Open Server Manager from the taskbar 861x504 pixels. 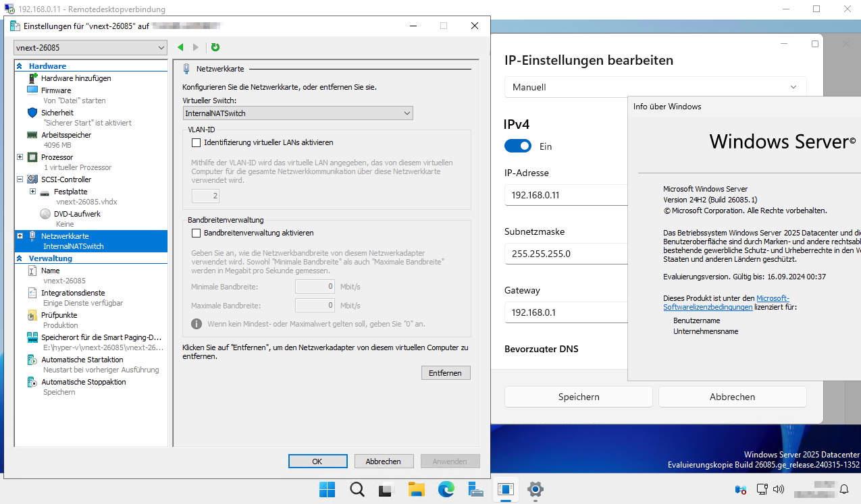click(x=476, y=489)
